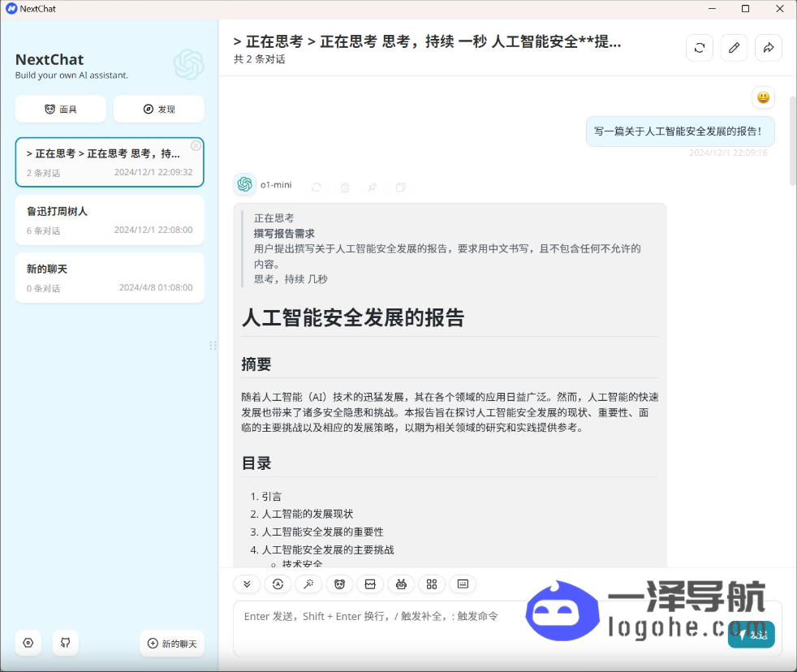Image resolution: width=797 pixels, height=672 pixels.
Task: Click the o1-mini ChatGPT avatar
Action: (244, 184)
